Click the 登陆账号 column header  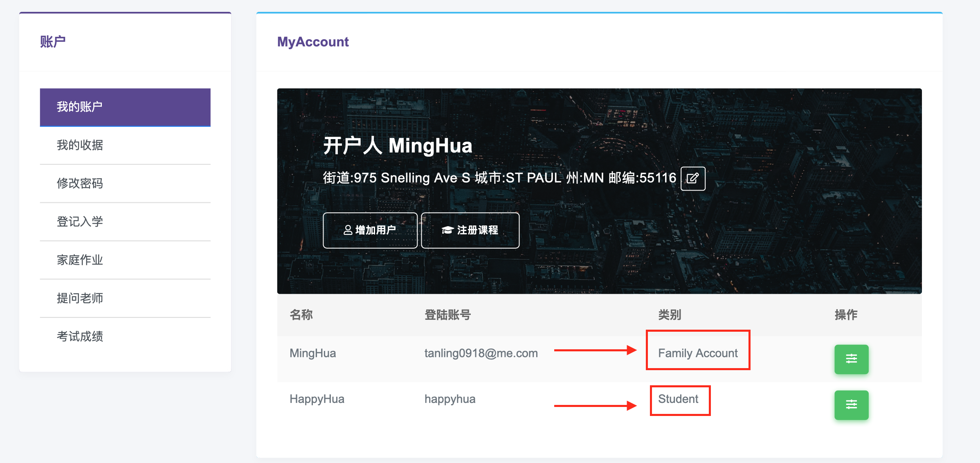447,315
